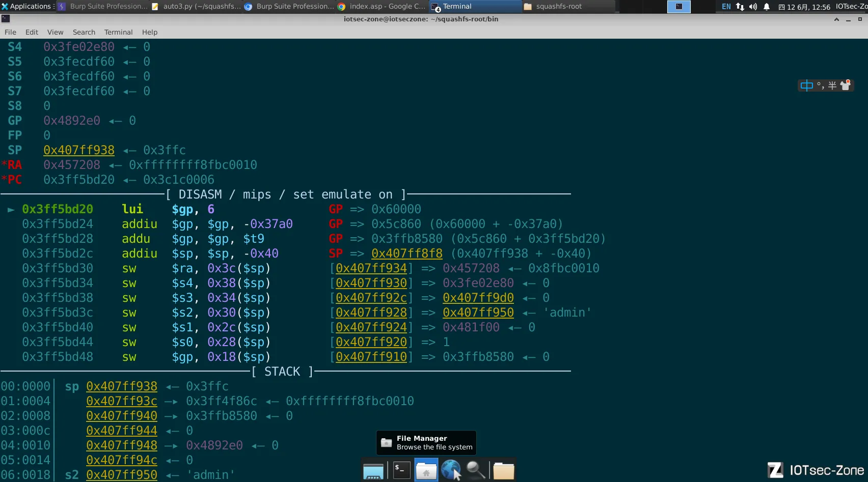This screenshot has width=868, height=482.
Task: Open the volume control icon
Action: (753, 7)
